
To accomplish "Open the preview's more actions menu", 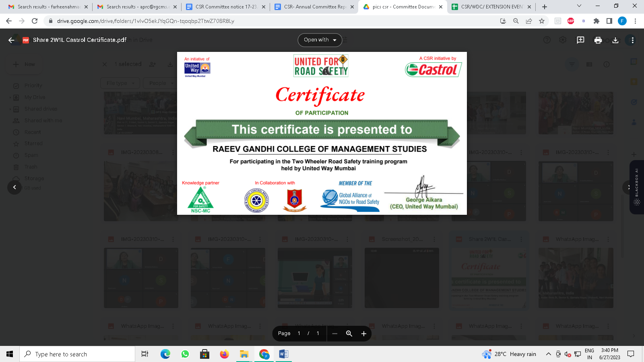I will coord(632,40).
